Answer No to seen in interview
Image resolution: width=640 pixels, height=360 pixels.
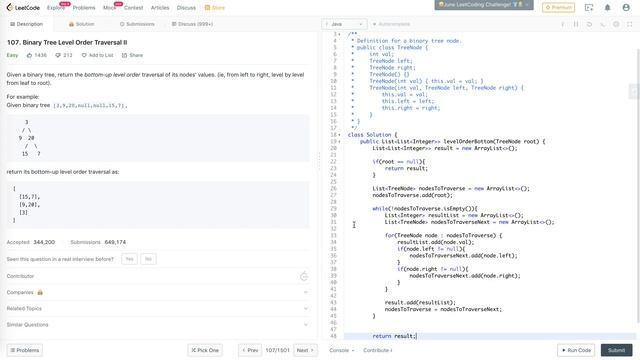tap(148, 259)
